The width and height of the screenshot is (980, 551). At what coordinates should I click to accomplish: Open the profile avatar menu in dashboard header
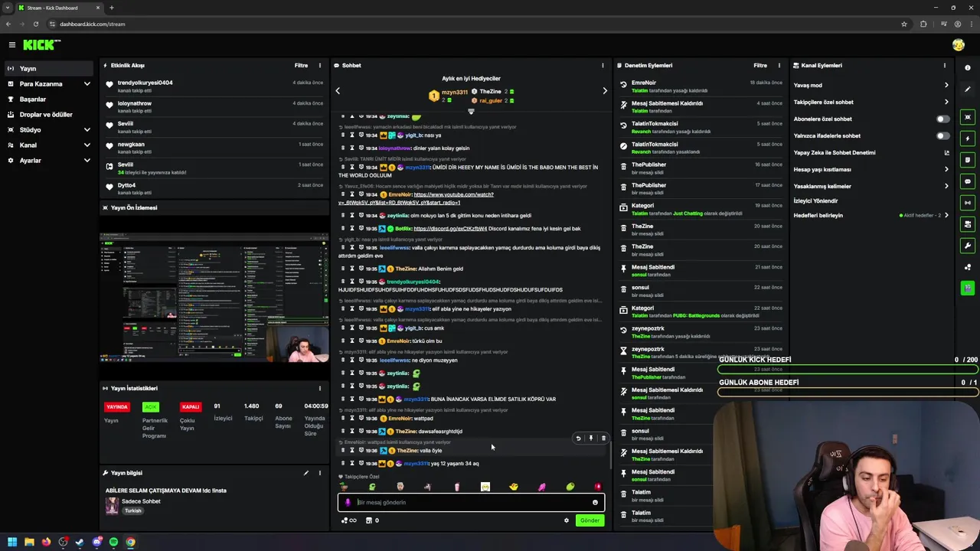pyautogui.click(x=958, y=45)
